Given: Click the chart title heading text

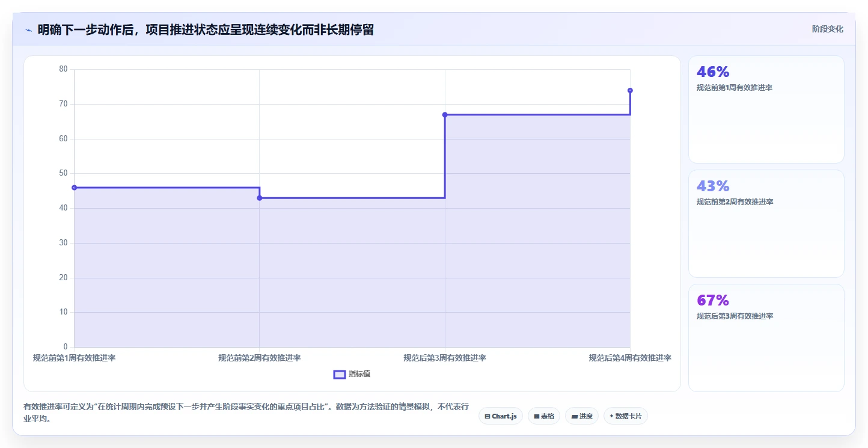Looking at the screenshot, I should coord(206,29).
